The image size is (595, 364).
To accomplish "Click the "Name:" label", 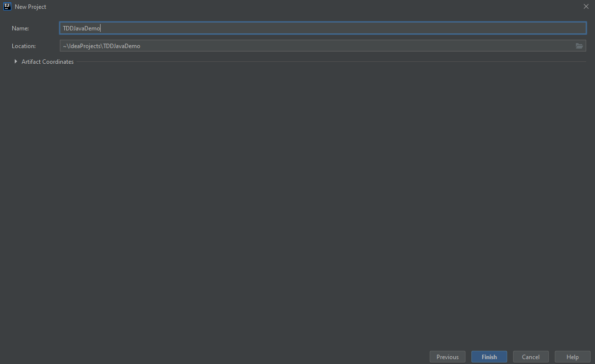I will coord(21,28).
